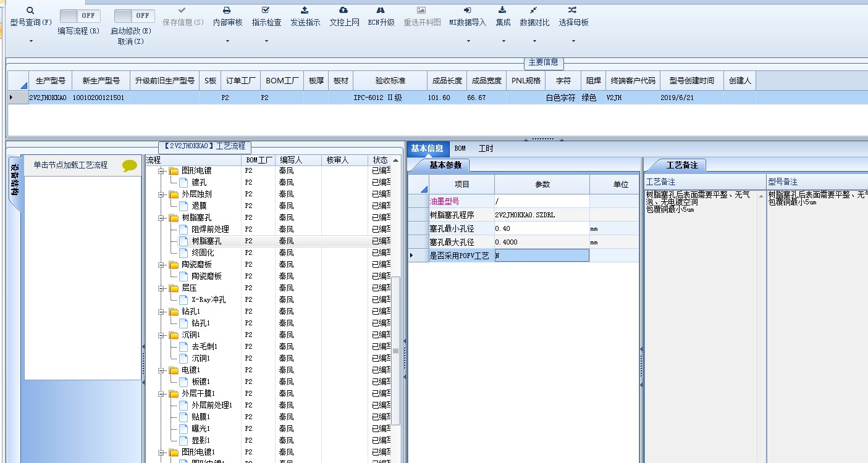Switch to the 基本信息 tab
Viewport: 868px width, 463px height.
tap(428, 148)
